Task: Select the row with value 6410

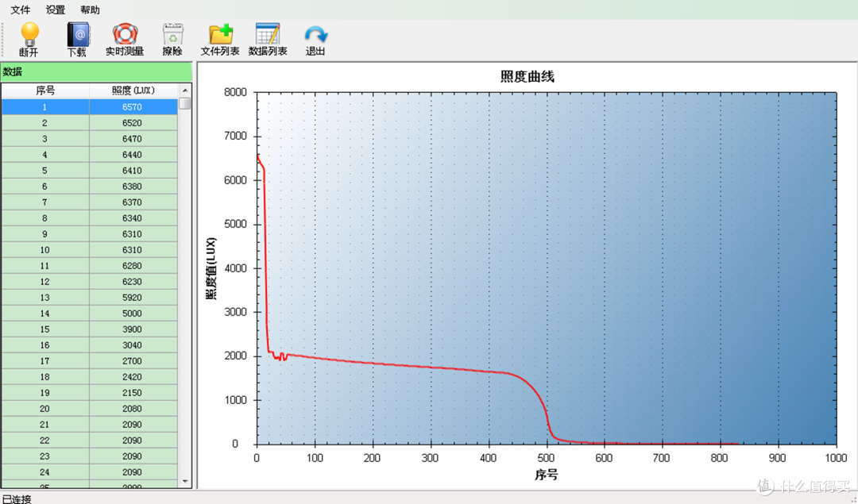Action: click(x=89, y=171)
